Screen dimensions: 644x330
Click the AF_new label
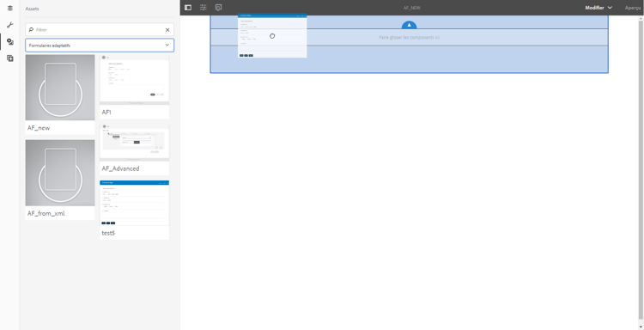[x=39, y=128]
